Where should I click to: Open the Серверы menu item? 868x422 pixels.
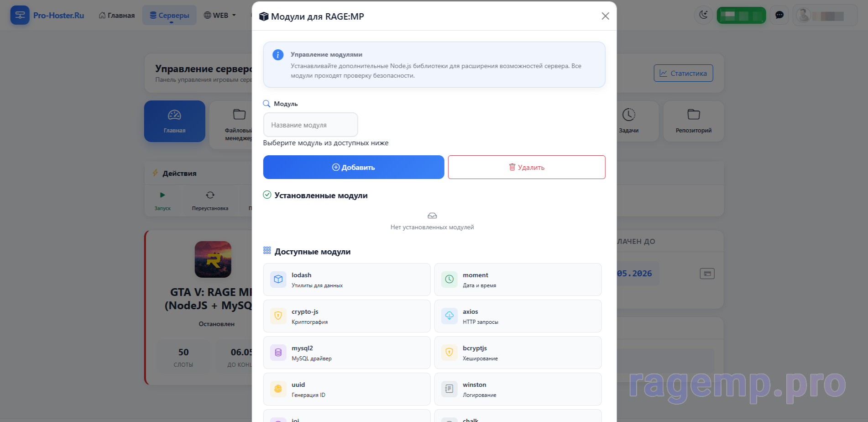click(169, 15)
